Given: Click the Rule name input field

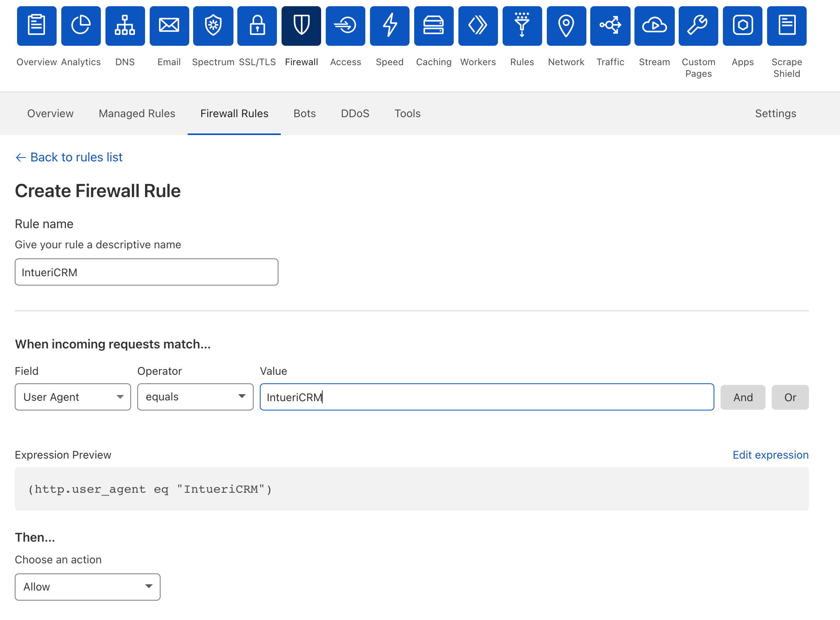Looking at the screenshot, I should click(147, 272).
